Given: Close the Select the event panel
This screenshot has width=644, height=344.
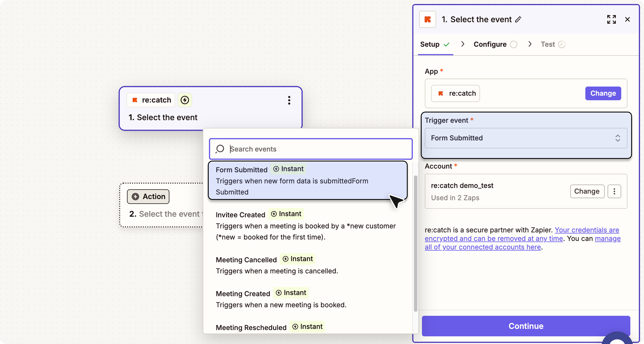Looking at the screenshot, I should click(x=627, y=19).
